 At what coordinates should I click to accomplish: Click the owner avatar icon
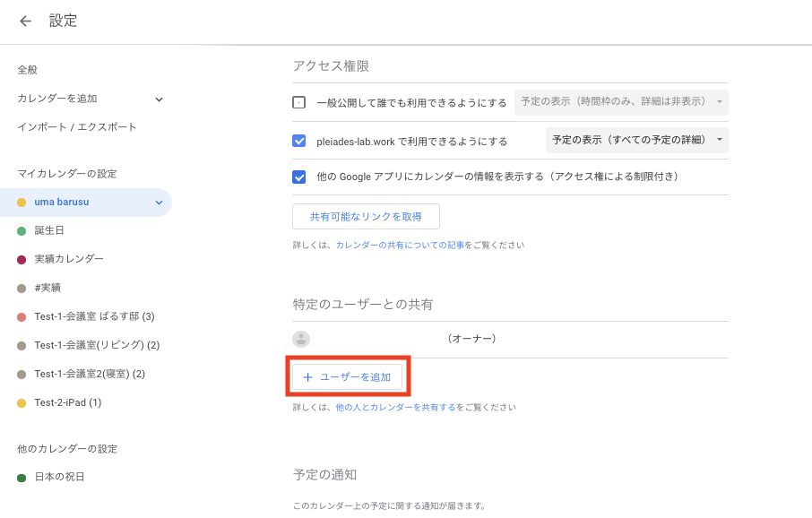(301, 339)
